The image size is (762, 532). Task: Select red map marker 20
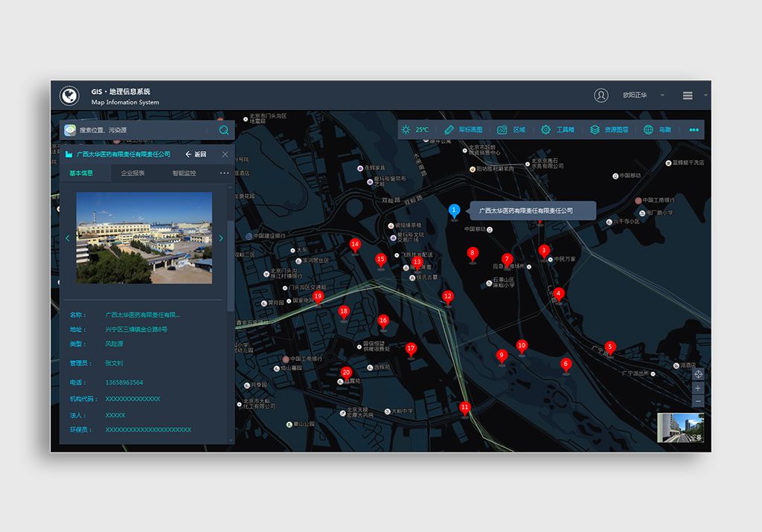[346, 374]
